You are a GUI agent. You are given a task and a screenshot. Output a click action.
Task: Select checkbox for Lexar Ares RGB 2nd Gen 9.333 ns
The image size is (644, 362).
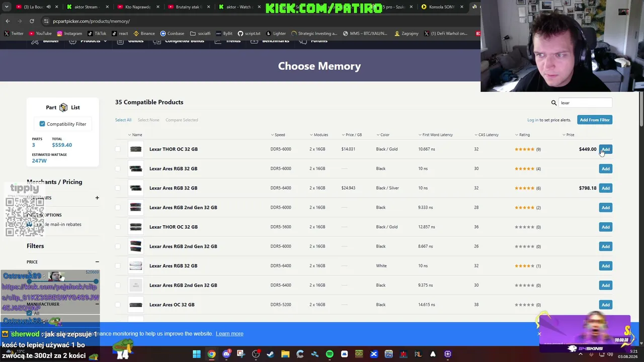point(118,208)
